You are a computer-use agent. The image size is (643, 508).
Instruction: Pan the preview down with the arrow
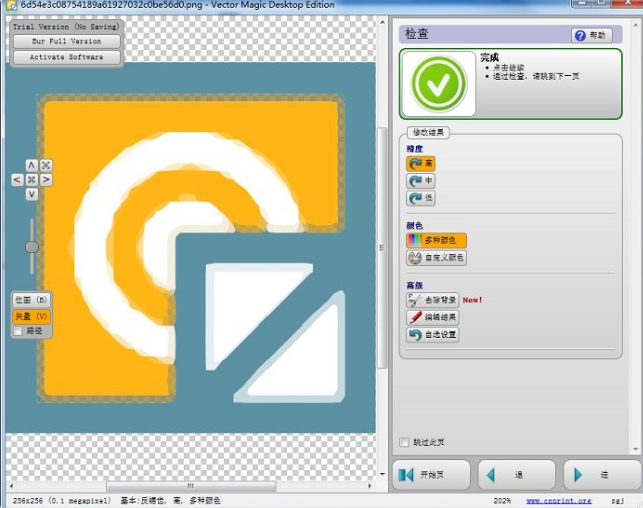(x=32, y=194)
